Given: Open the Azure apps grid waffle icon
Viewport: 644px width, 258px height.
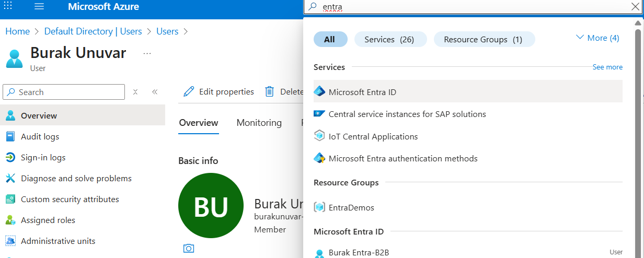Looking at the screenshot, I should 8,7.
